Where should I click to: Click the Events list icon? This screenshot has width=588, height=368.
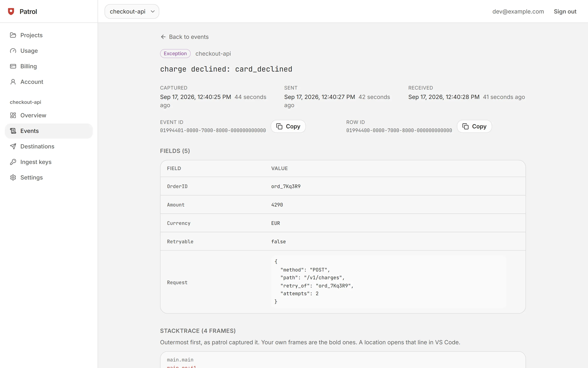click(13, 131)
